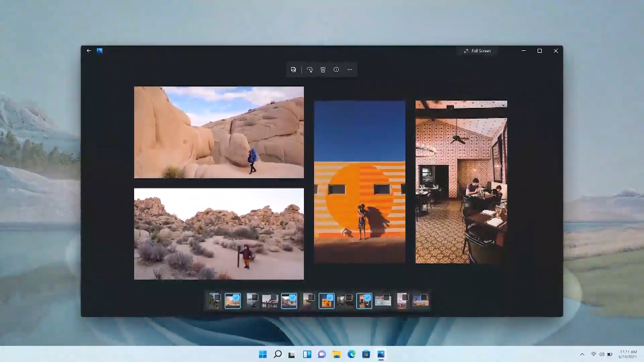Open the See more ellipsis menu
The width and height of the screenshot is (644, 362).
350,69
